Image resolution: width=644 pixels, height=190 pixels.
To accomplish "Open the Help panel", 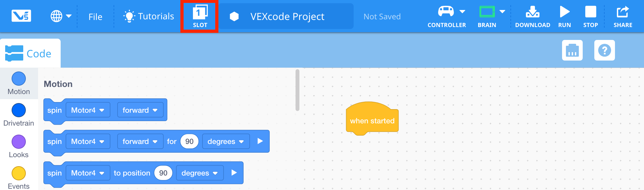I will pos(604,50).
